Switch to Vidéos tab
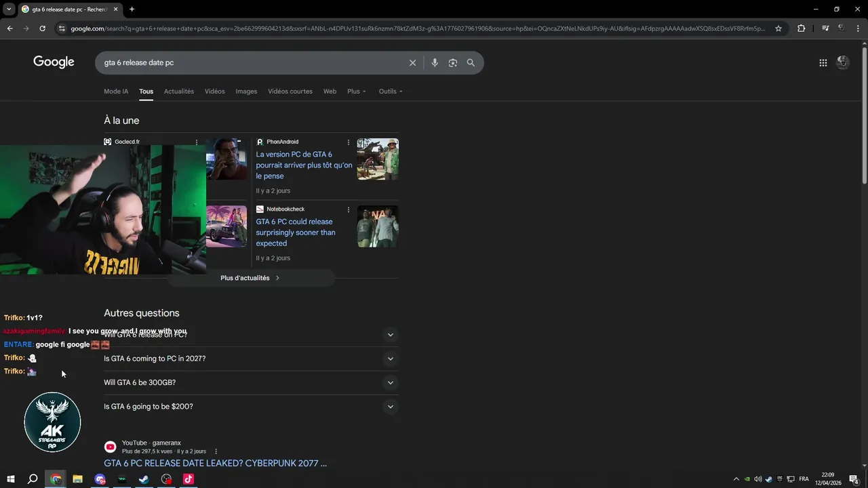The height and width of the screenshot is (488, 868). tap(215, 91)
